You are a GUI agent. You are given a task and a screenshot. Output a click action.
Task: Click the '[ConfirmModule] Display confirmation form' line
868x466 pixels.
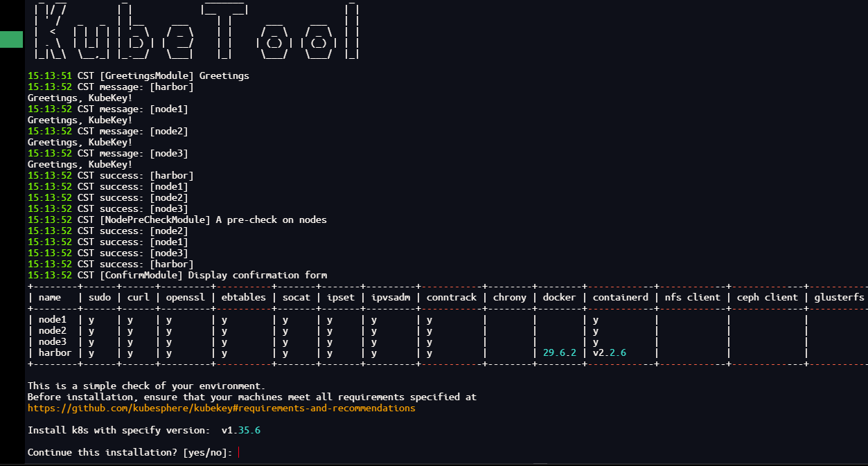pyautogui.click(x=177, y=276)
